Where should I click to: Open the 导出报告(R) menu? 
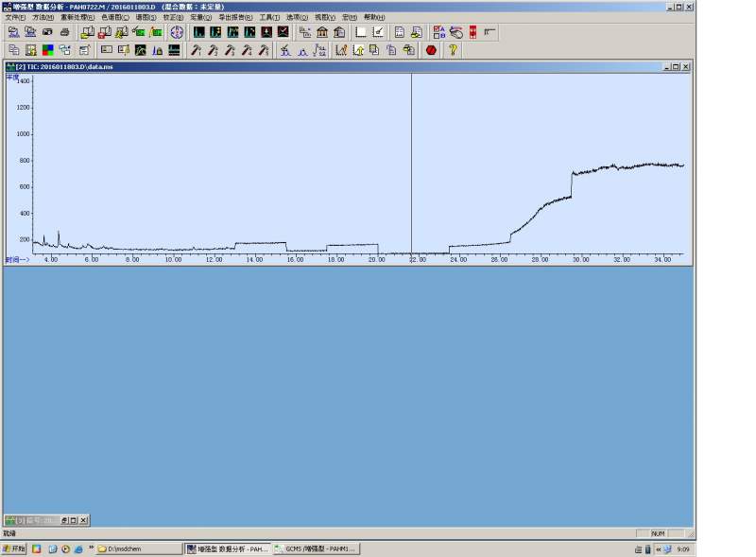(x=235, y=17)
